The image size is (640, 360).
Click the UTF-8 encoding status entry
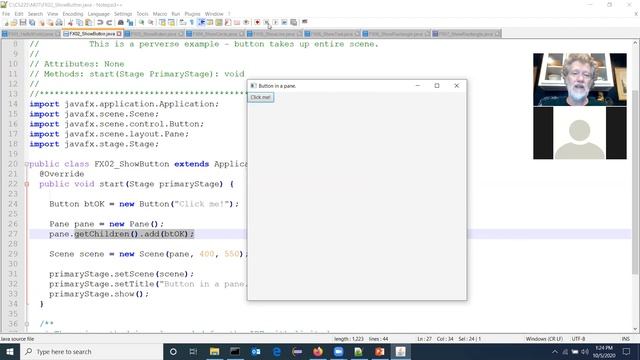578,339
